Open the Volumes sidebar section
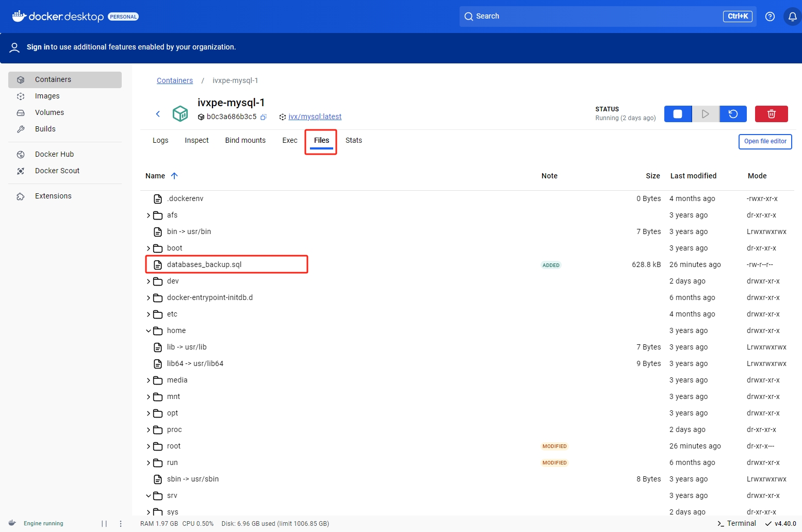Image resolution: width=802 pixels, height=532 pixels. coord(65,112)
